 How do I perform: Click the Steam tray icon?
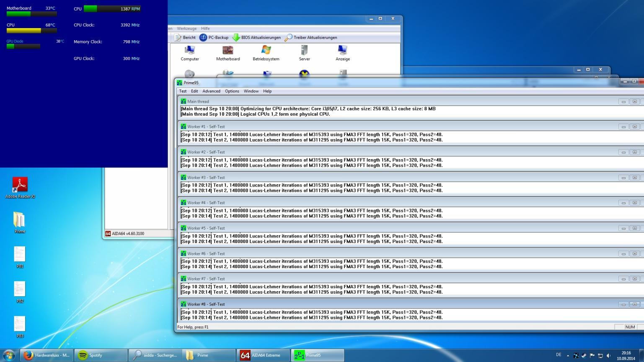pyautogui.click(x=584, y=355)
